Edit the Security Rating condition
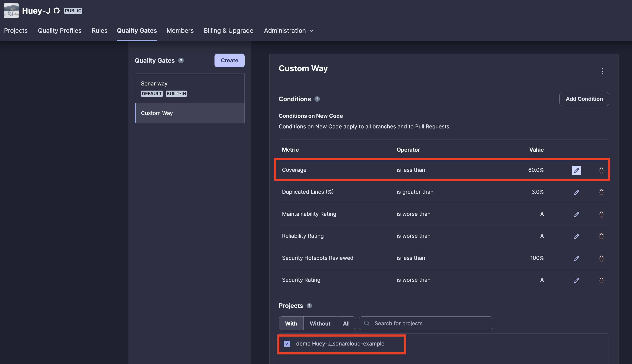Viewport: 632px width, 364px height. (x=576, y=280)
